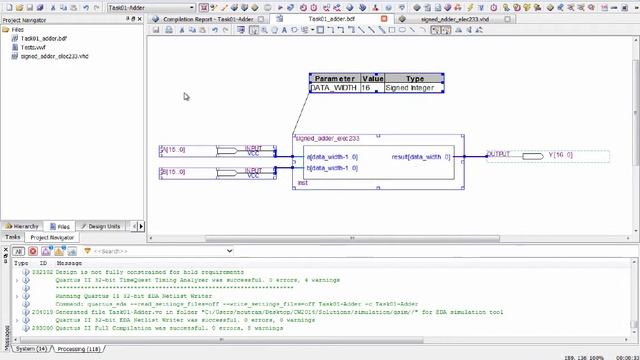This screenshot has height=360, width=640.
Task: Toggle the red error messages filter
Action: pos(33,251)
